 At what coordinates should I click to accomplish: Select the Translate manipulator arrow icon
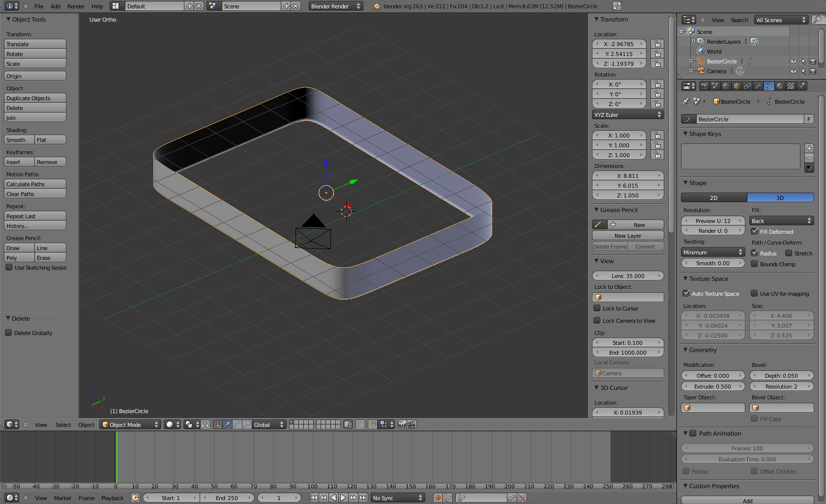[x=227, y=424]
